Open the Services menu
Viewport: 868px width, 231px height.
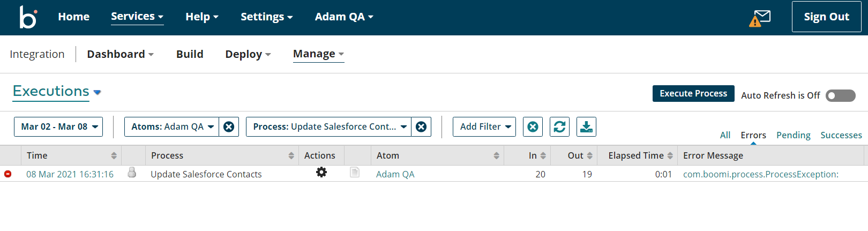pyautogui.click(x=137, y=17)
